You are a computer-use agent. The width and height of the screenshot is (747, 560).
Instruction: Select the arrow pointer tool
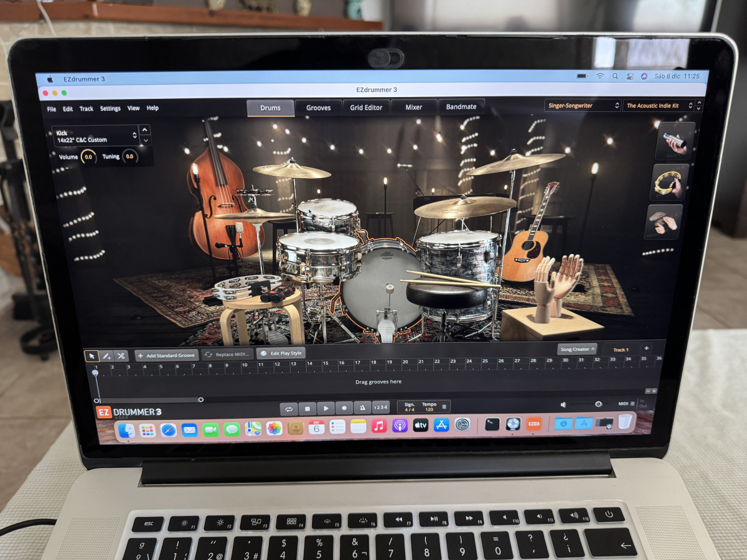[x=92, y=356]
